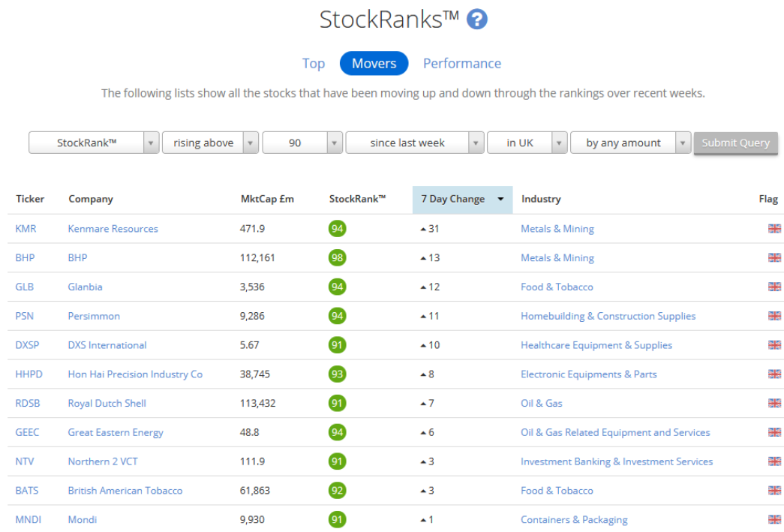The image size is (784, 532).
Task: Click the UK flag icon for Kenmare Resources
Action: 774,229
